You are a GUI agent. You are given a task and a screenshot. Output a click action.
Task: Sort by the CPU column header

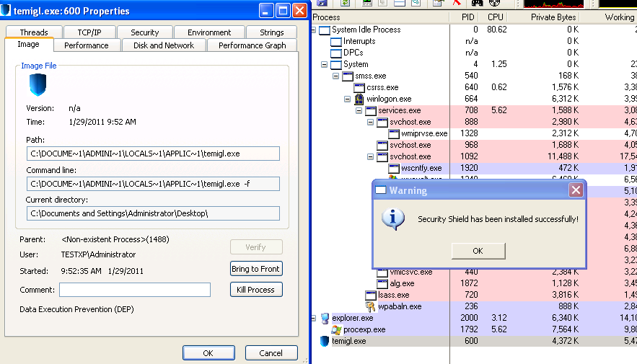coord(492,17)
